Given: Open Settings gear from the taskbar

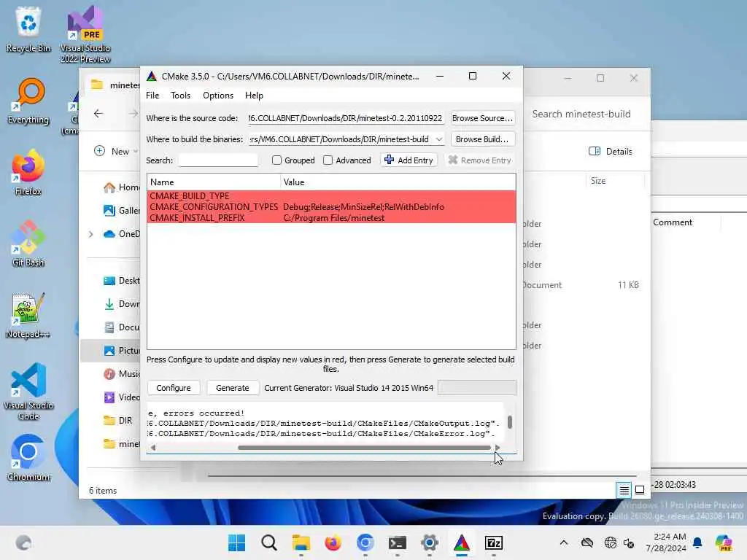Looking at the screenshot, I should coord(429,542).
